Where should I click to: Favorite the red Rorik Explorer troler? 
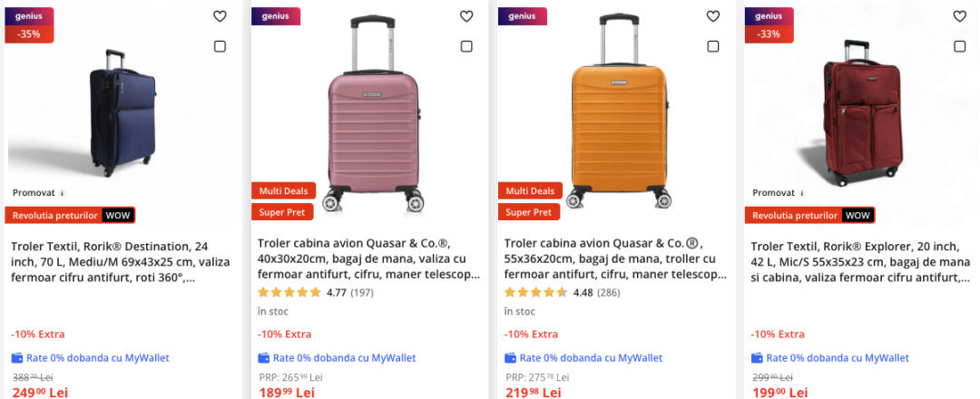(x=960, y=16)
